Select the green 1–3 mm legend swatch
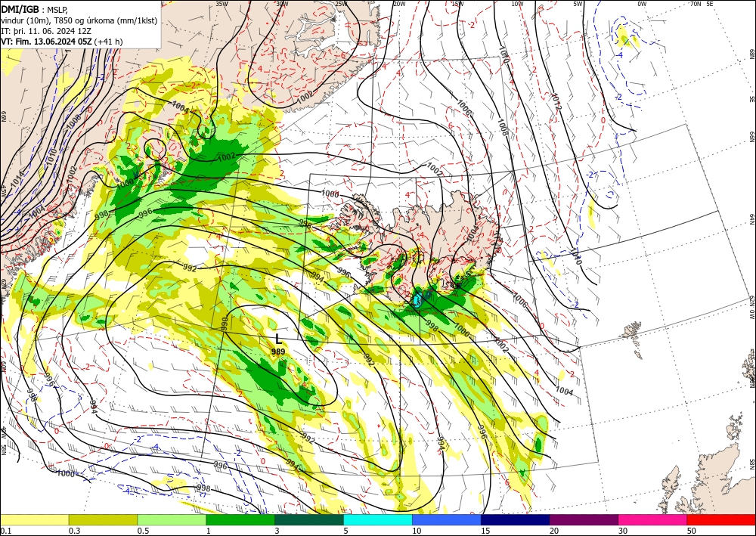The width and height of the screenshot is (756, 536). [240, 519]
